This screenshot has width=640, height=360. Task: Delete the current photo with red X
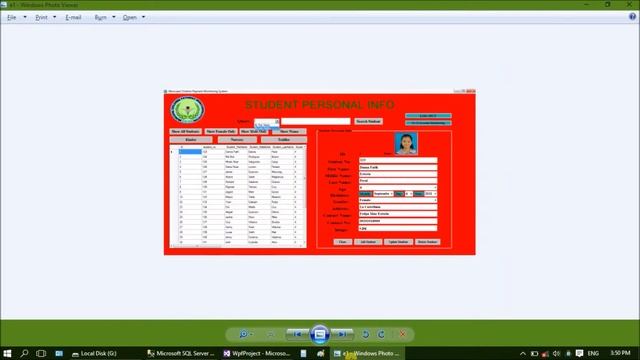[402, 334]
